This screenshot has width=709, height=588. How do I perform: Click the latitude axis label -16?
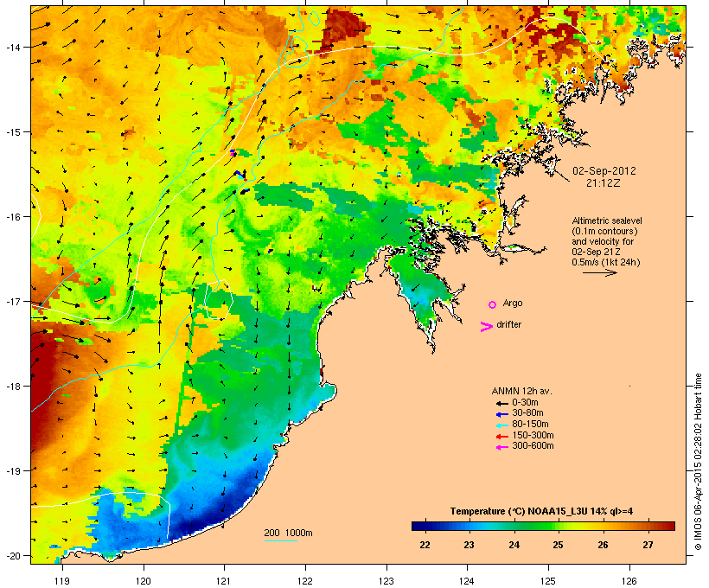(12, 217)
